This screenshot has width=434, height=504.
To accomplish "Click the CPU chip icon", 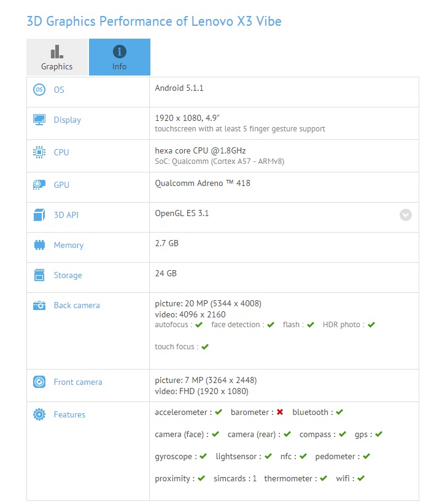I will coord(39,152).
